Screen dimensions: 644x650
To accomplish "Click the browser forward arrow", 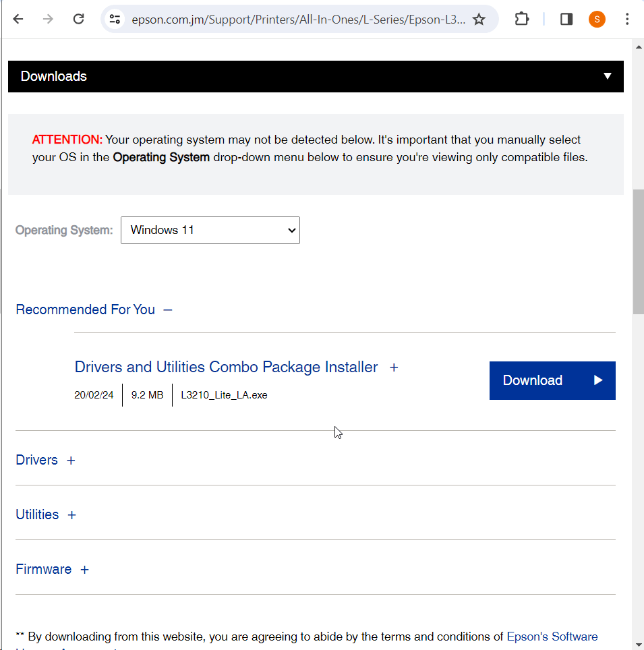I will pos(48,19).
